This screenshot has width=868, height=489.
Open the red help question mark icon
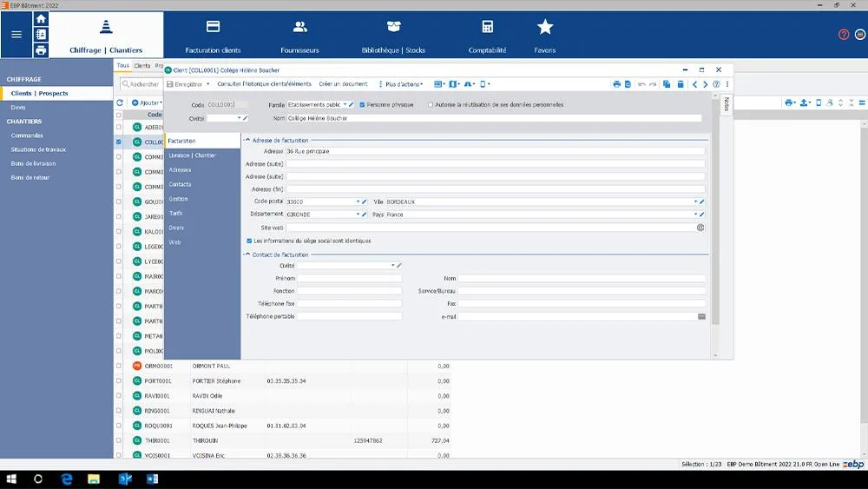(x=844, y=35)
